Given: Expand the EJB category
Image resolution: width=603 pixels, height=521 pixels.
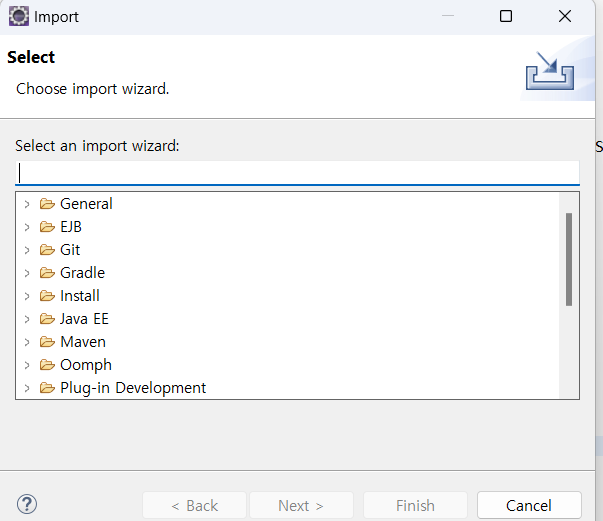Looking at the screenshot, I should point(27,227).
